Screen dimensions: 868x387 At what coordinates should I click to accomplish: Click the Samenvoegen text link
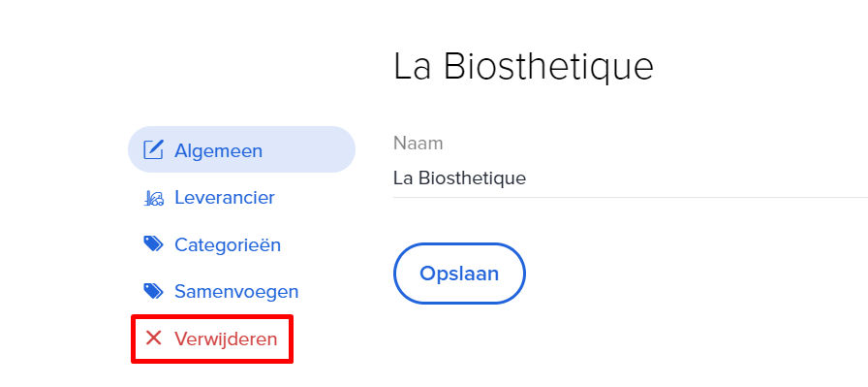(x=236, y=292)
